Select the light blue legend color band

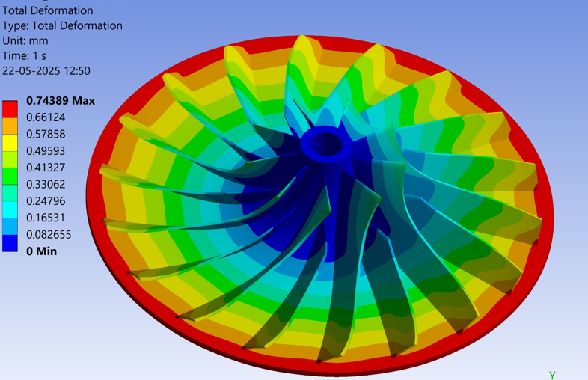[x=10, y=226]
